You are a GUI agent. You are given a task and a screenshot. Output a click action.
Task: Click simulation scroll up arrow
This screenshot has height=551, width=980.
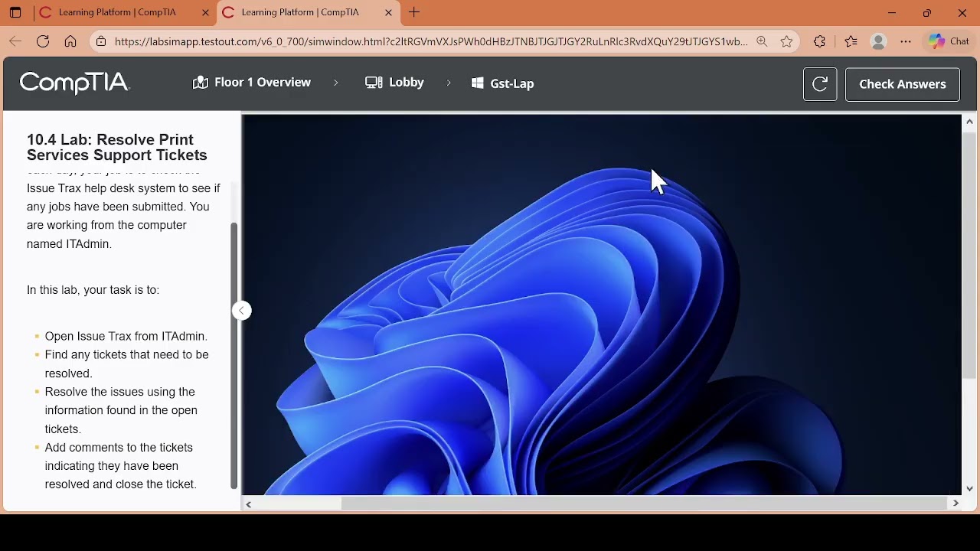[x=969, y=122]
